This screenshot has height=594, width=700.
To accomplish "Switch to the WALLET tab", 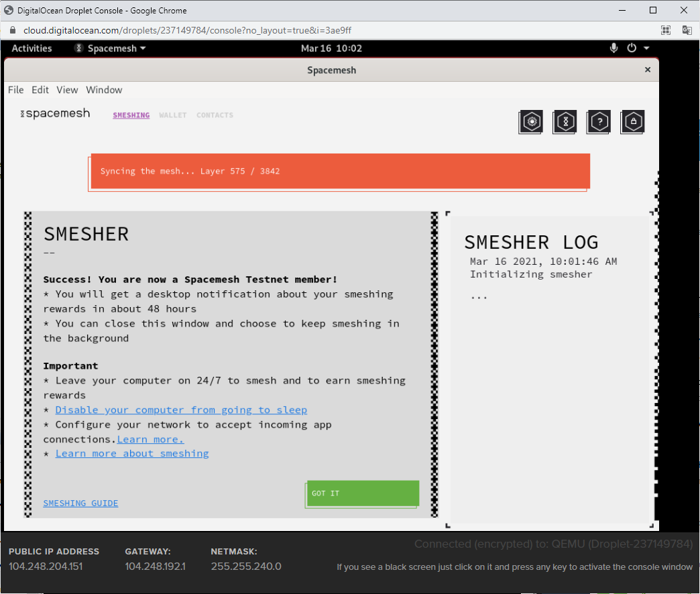I will pos(173,115).
